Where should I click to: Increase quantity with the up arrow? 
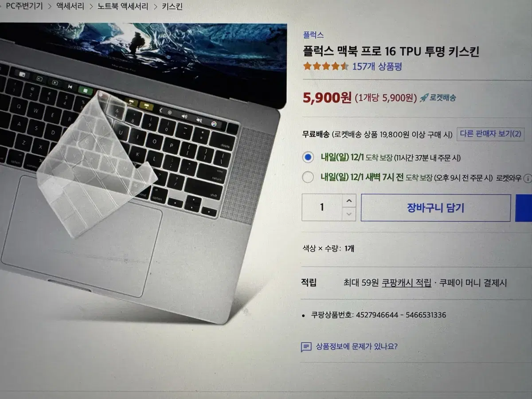pos(349,201)
